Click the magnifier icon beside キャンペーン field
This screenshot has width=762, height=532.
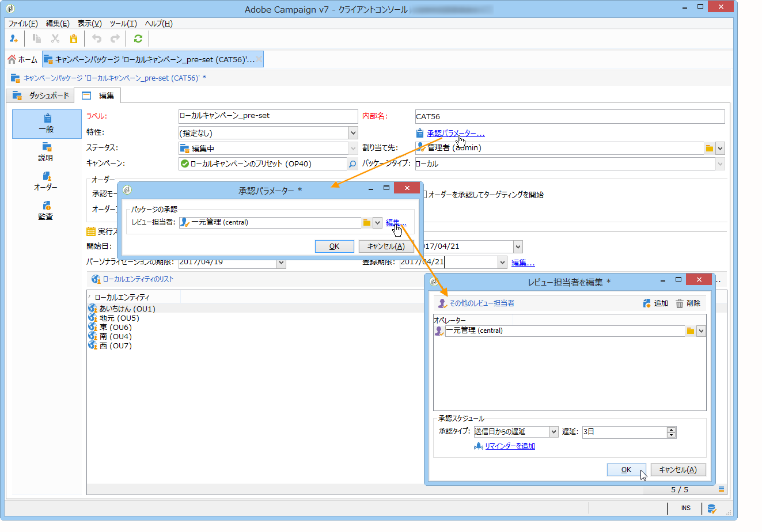point(352,164)
